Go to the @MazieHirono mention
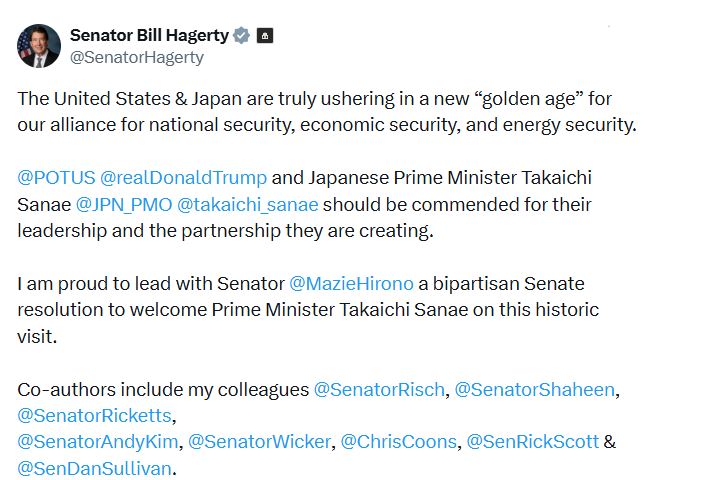The image size is (710, 480). click(x=351, y=284)
